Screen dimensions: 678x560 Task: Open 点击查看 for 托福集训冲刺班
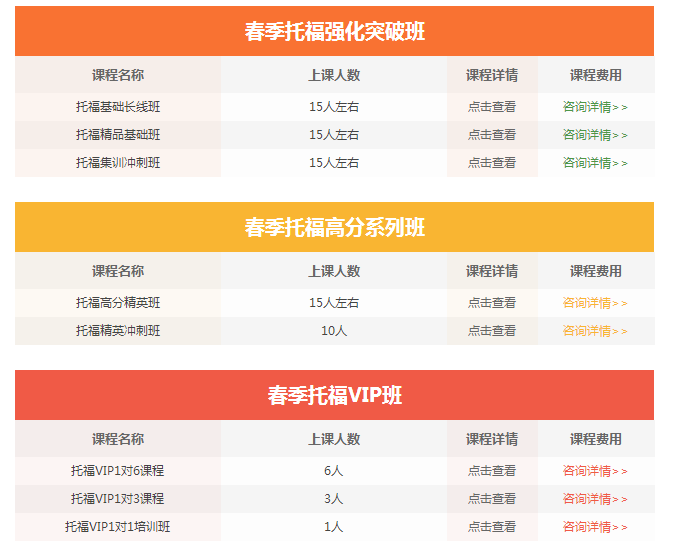pos(492,163)
